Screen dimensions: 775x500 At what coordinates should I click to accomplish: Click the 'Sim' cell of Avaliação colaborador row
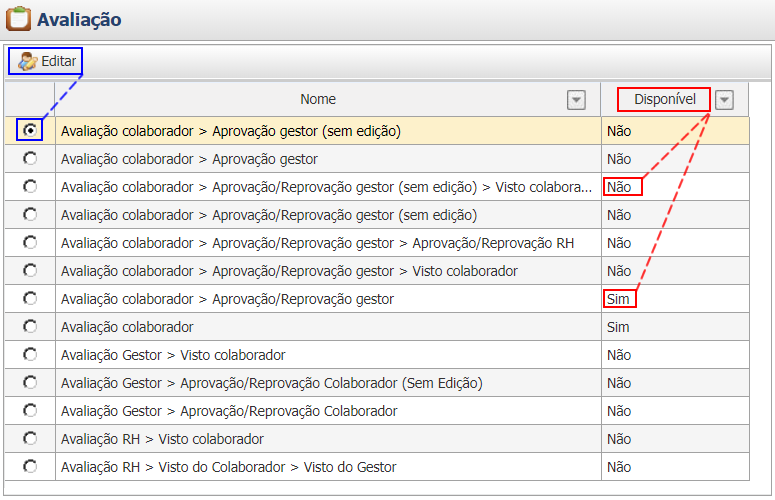pyautogui.click(x=618, y=327)
